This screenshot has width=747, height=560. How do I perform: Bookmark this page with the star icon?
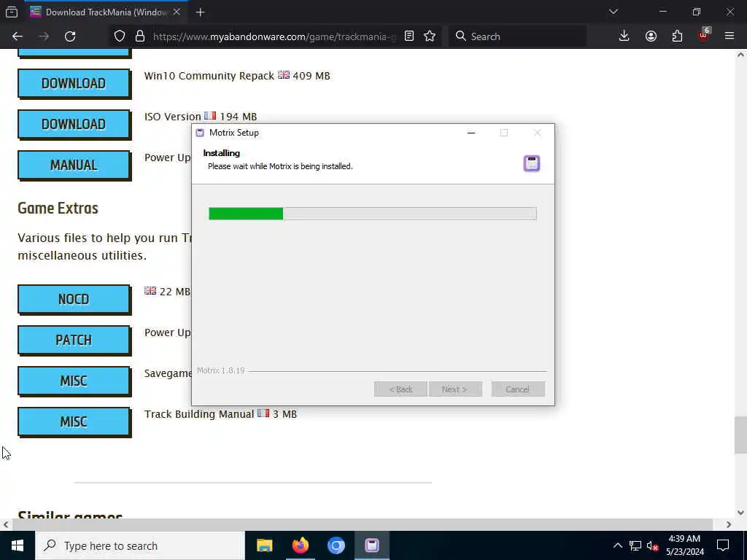[430, 36]
